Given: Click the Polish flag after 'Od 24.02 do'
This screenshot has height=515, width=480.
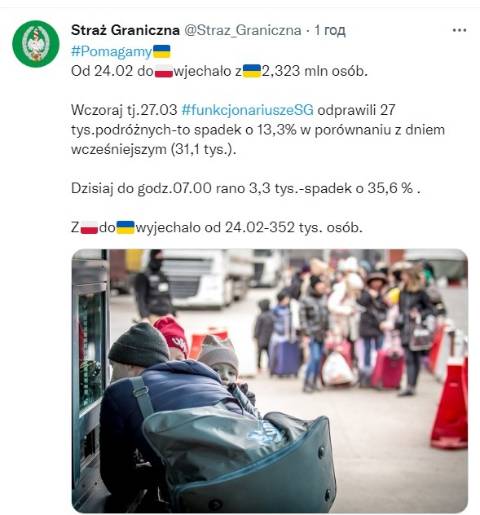Looking at the screenshot, I should (164, 71).
